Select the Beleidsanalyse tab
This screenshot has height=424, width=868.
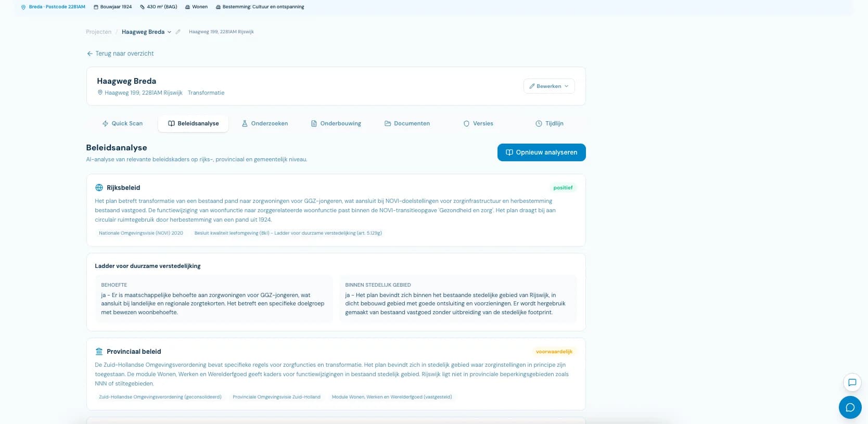pos(193,123)
